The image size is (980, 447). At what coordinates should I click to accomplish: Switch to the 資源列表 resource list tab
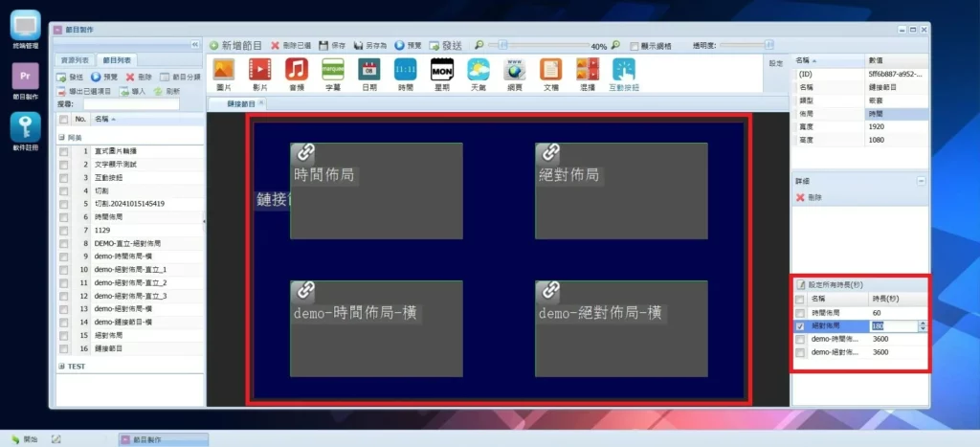pyautogui.click(x=75, y=60)
